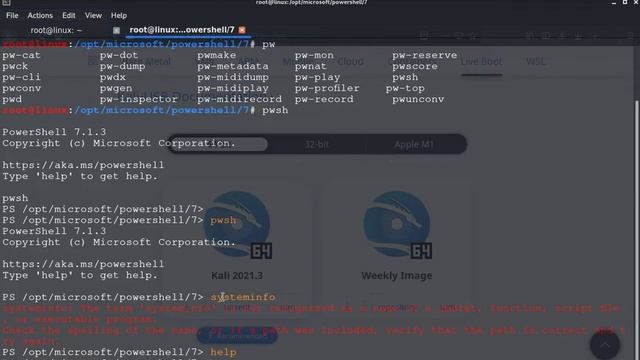
Task: Select the root@linux:...owershell/7 tab
Action: pos(182,30)
